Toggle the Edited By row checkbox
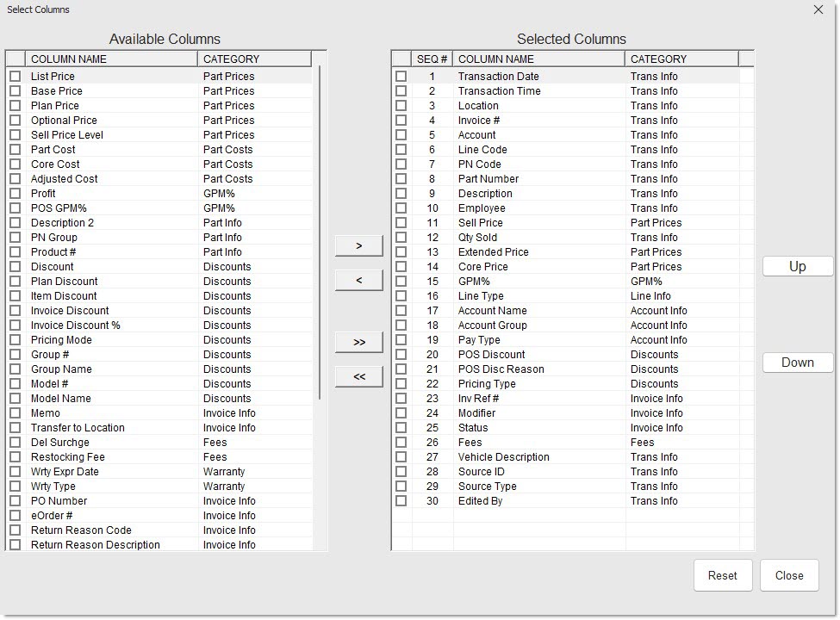Image resolution: width=840 pixels, height=620 pixels. (401, 501)
